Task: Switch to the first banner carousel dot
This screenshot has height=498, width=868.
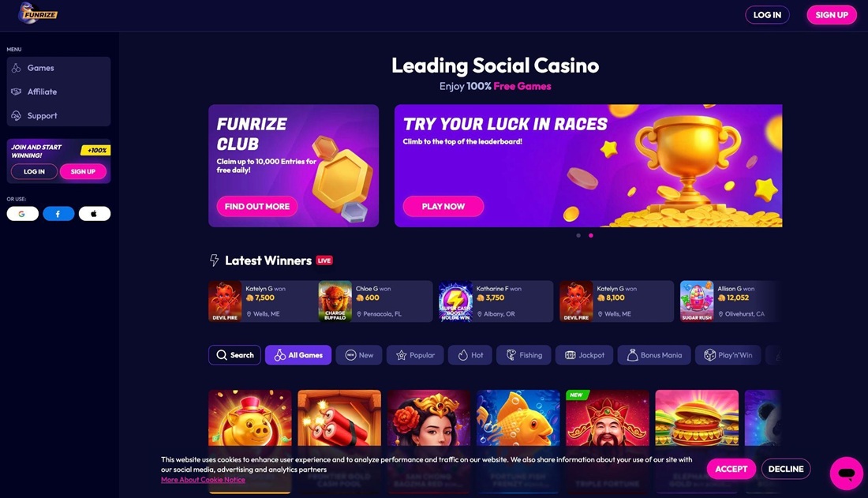Action: click(x=578, y=235)
